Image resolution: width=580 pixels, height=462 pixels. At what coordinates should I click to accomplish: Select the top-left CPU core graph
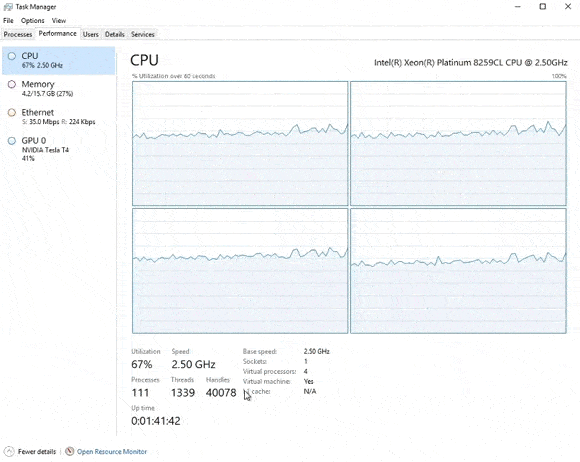coord(240,144)
